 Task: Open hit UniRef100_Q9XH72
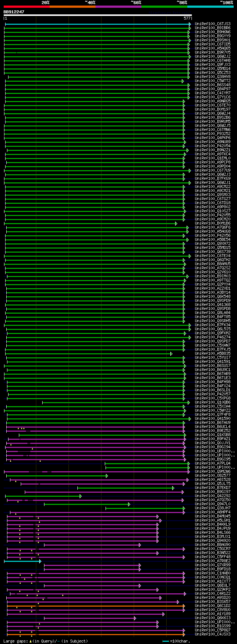click(x=213, y=244)
